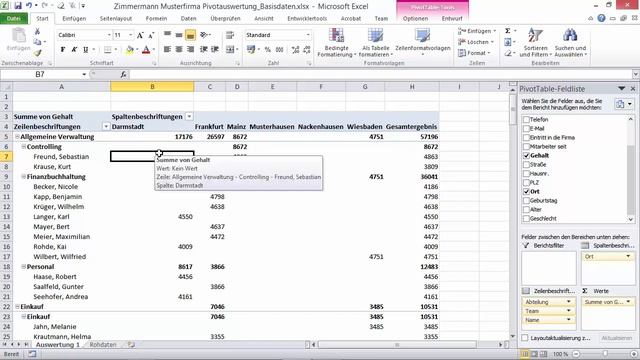The width and height of the screenshot is (640, 360).
Task: Collapse the Personal group
Action: click(24, 267)
